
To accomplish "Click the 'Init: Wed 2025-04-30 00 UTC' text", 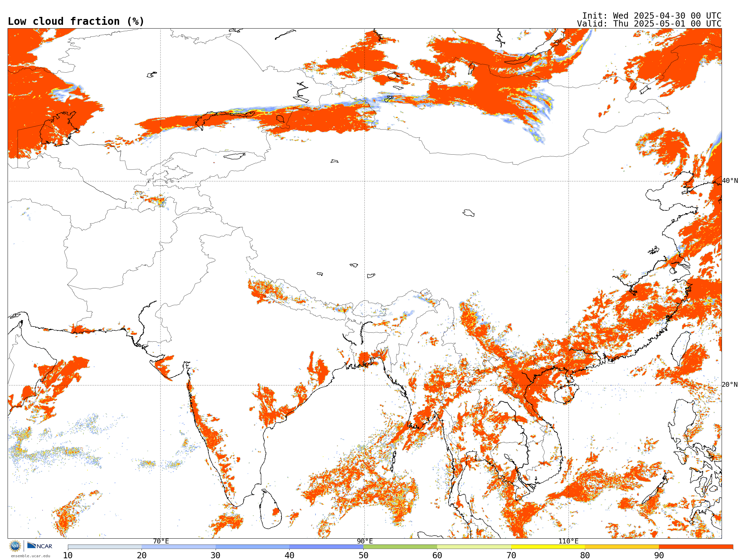I will click(x=652, y=16).
